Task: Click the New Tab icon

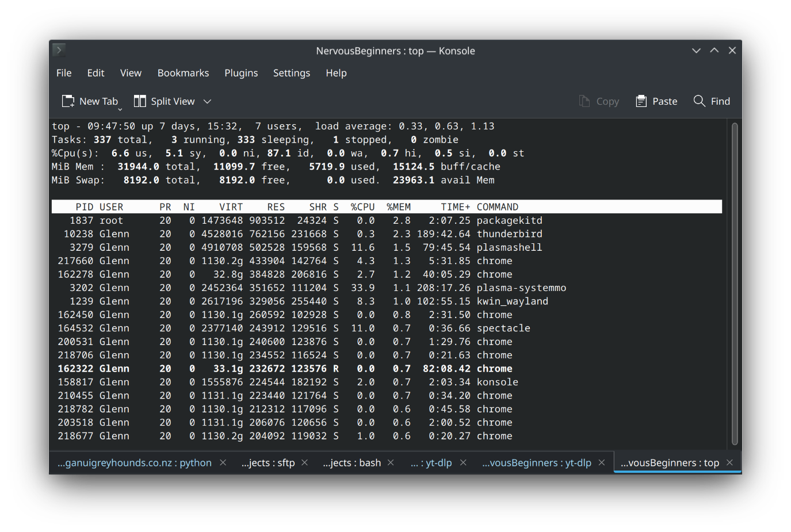Action: [x=68, y=101]
